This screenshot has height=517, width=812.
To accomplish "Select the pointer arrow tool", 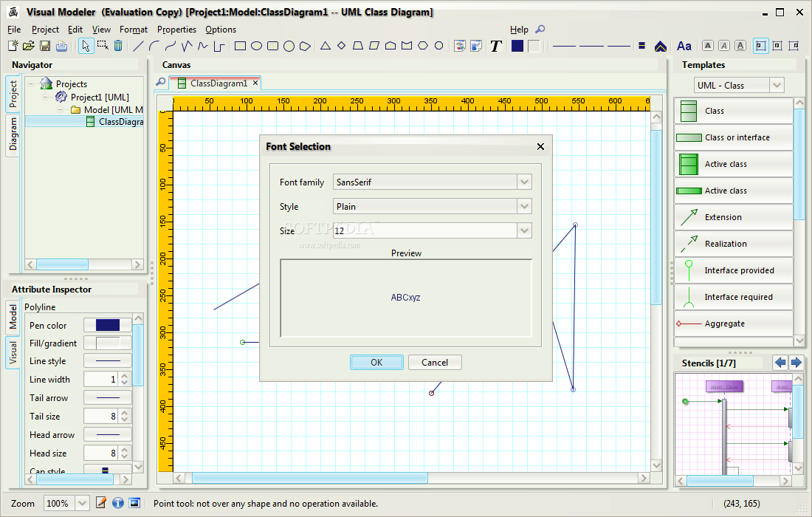I will tap(86, 46).
